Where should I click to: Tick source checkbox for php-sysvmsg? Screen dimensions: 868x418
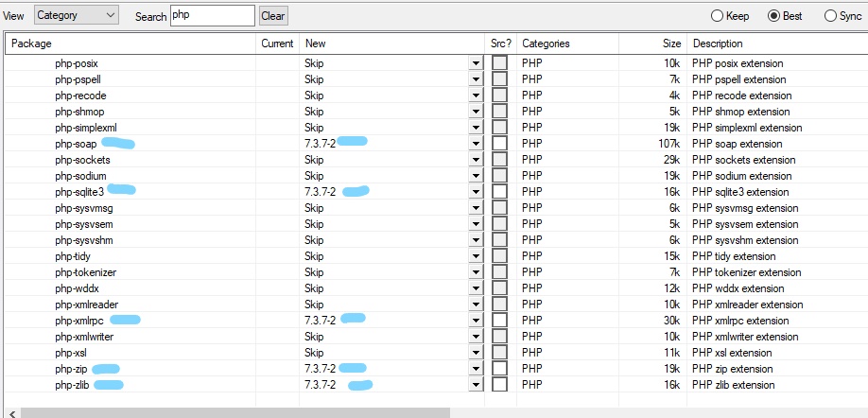[x=499, y=208]
